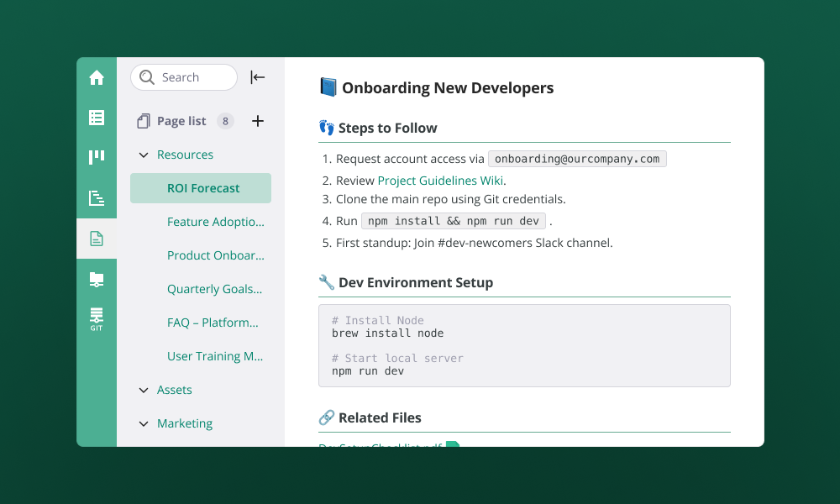Viewport: 840px width, 504px height.
Task: Open the Kanban board sidebar icon
Action: [97, 158]
